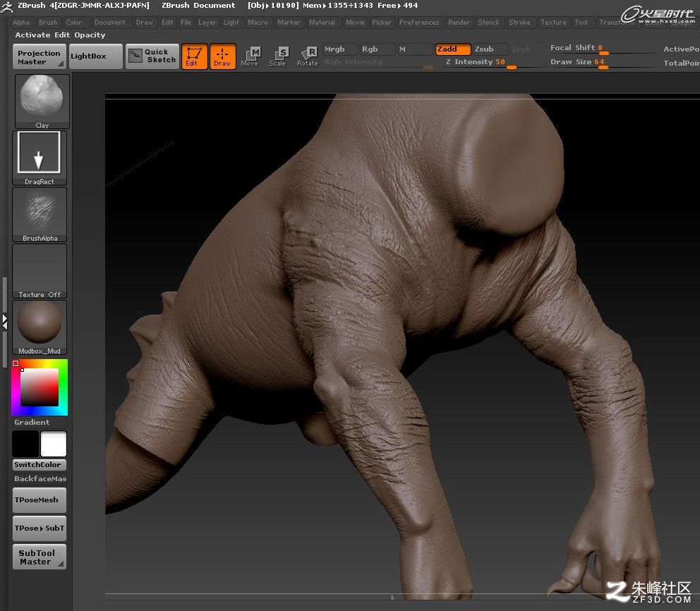Open the Stroke menu
The height and width of the screenshot is (611, 700).
[x=519, y=23]
